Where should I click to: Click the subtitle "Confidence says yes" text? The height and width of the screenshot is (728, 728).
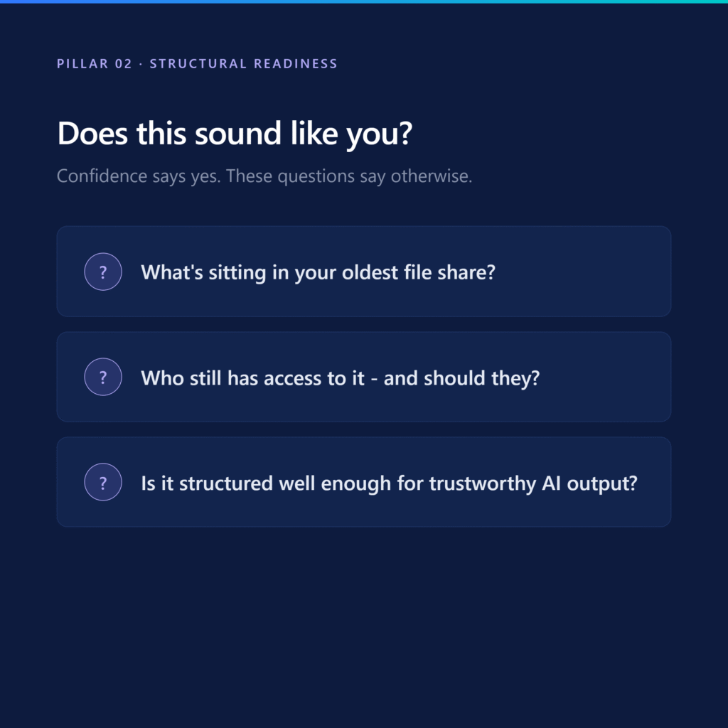pyautogui.click(x=264, y=176)
